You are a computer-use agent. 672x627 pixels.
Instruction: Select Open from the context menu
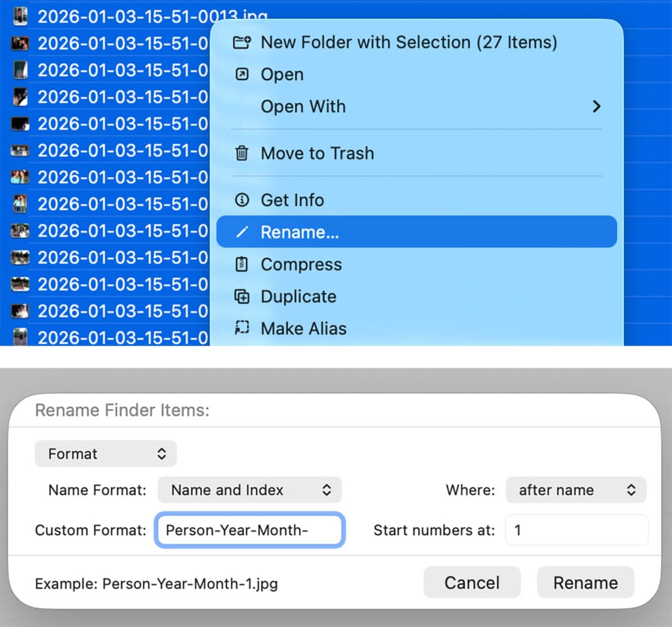(x=417, y=74)
